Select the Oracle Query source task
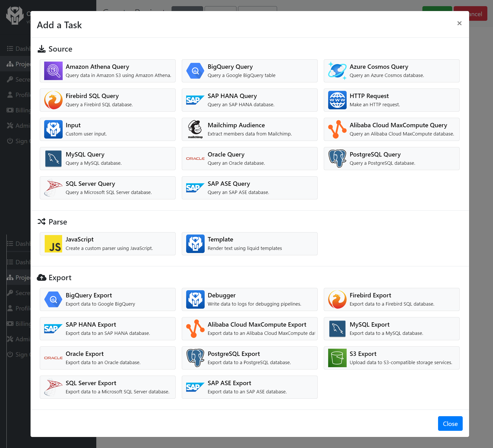Image resolution: width=493 pixels, height=448 pixels. 249,159
